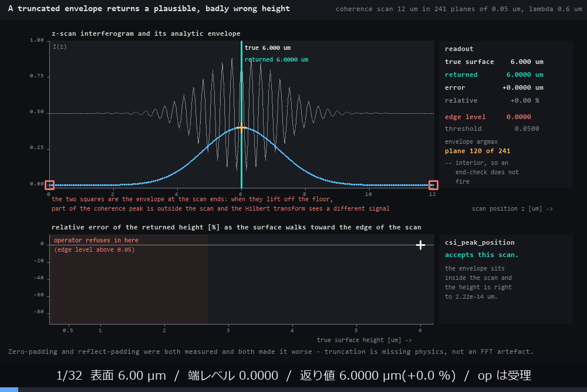Click the "returned 6.0000 um" label in the chart
This screenshot has height=392, width=587.
point(276,59)
